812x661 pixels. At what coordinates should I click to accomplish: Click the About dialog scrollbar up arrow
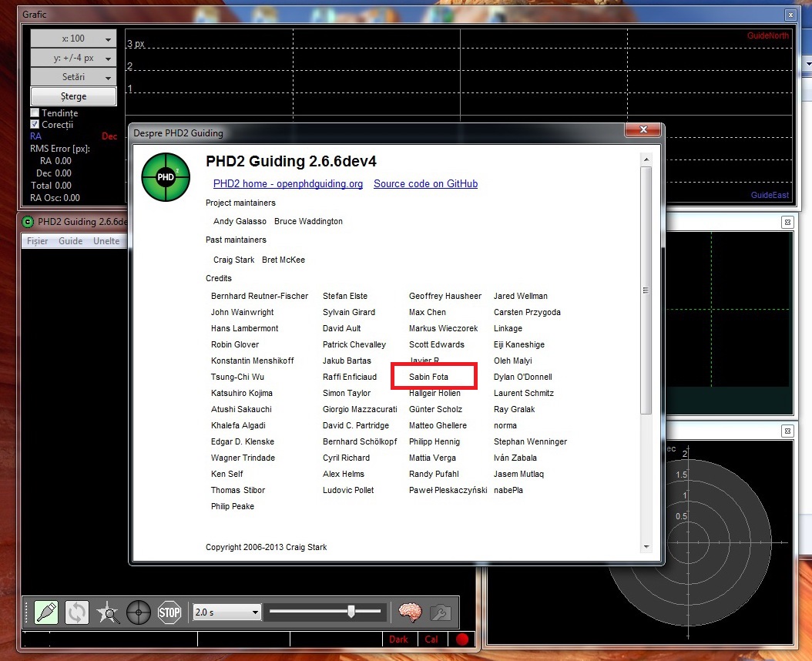646,159
